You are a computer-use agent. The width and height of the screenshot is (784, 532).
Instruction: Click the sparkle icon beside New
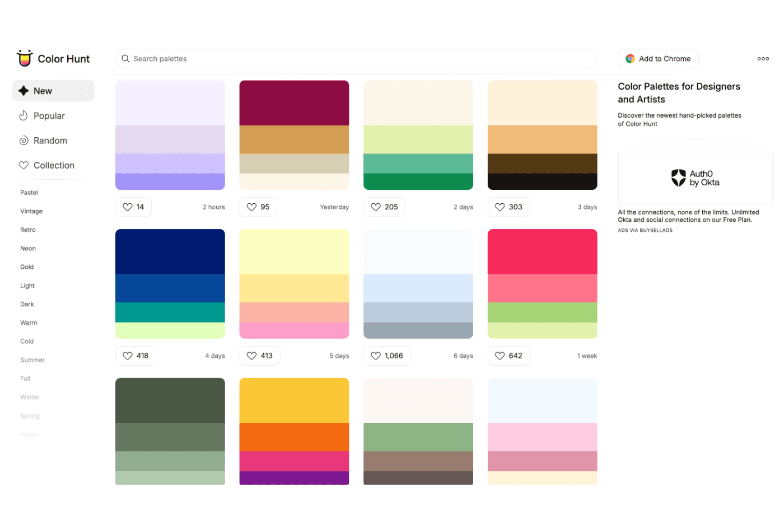[24, 91]
